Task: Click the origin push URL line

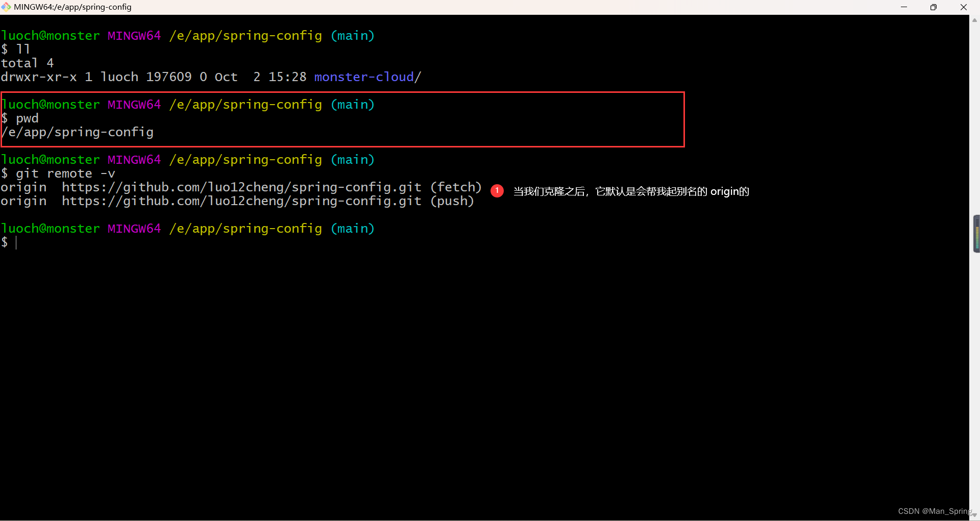Action: (237, 201)
